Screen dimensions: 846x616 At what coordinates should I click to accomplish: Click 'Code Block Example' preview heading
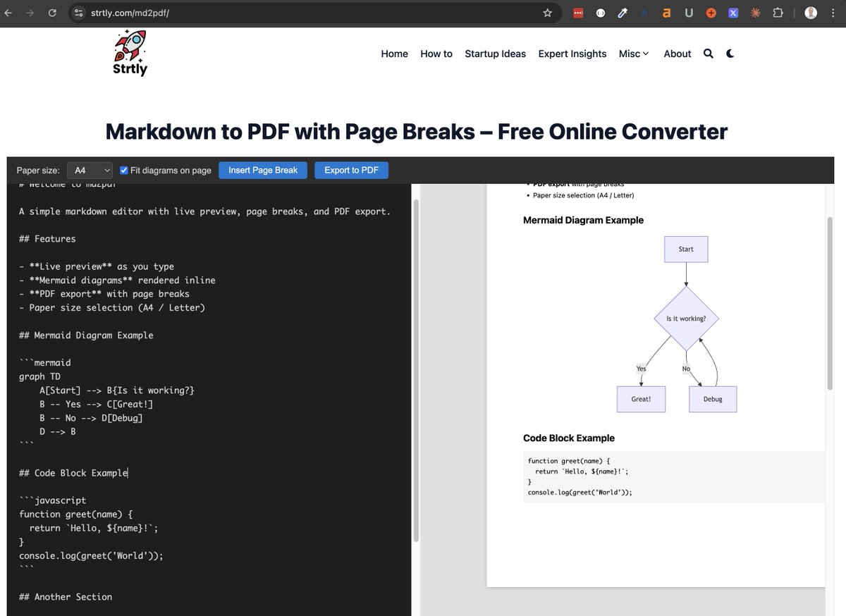pos(569,438)
